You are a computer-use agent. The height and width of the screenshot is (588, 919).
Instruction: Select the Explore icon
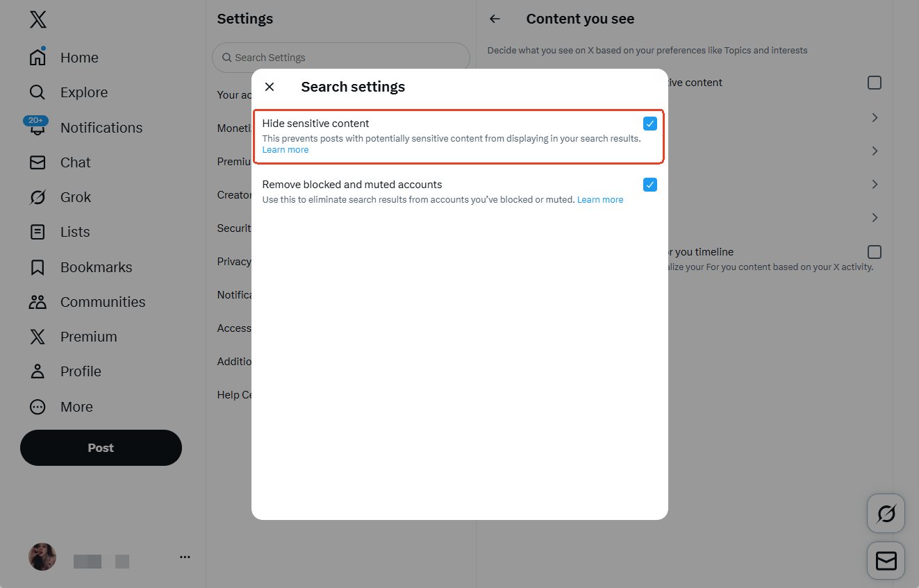click(36, 92)
